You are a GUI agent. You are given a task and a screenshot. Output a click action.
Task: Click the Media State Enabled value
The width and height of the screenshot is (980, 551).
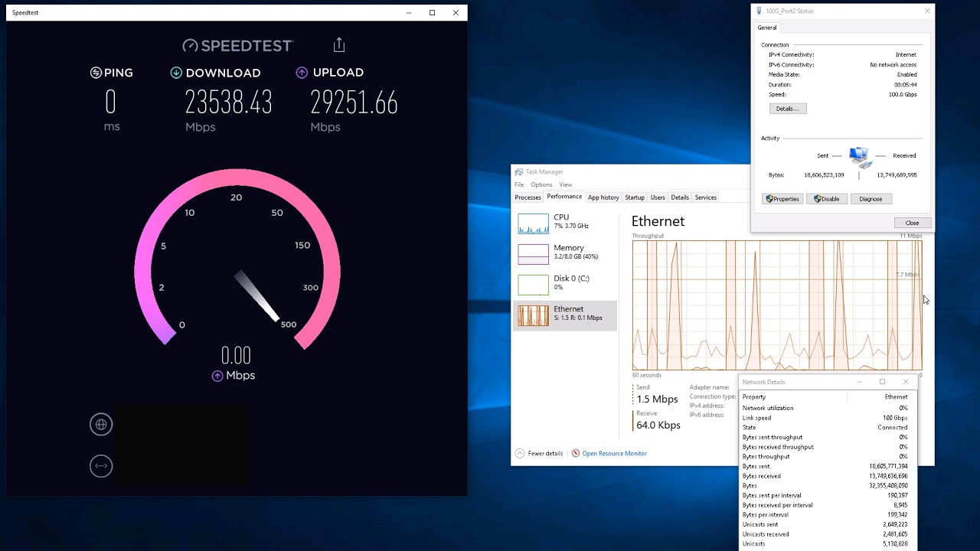[x=907, y=75]
